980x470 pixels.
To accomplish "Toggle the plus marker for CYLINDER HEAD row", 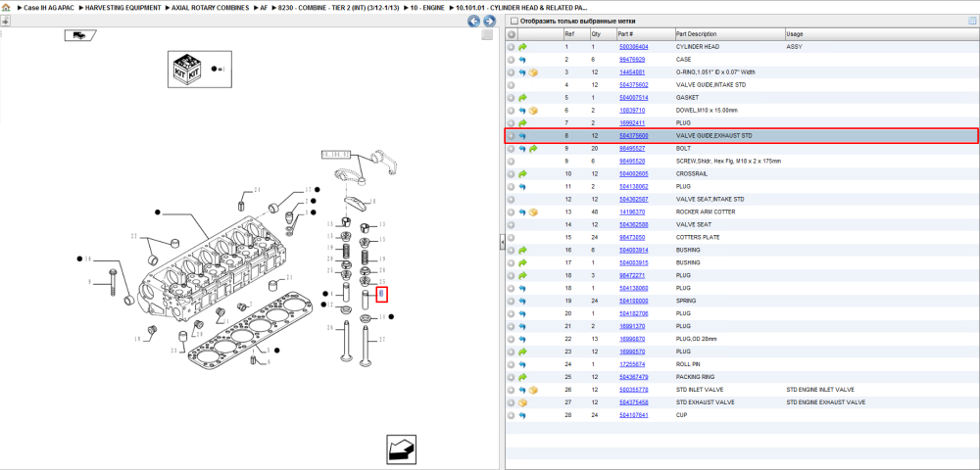I will tap(512, 47).
